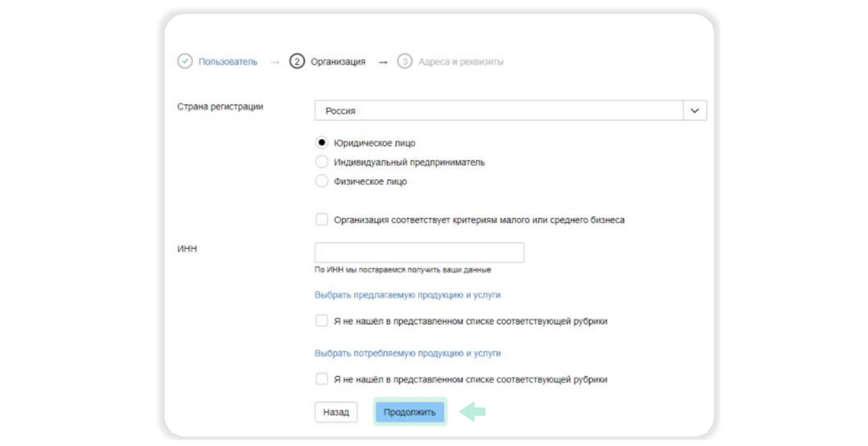
Task: Enable small or medium business criteria checkbox
Action: click(322, 220)
